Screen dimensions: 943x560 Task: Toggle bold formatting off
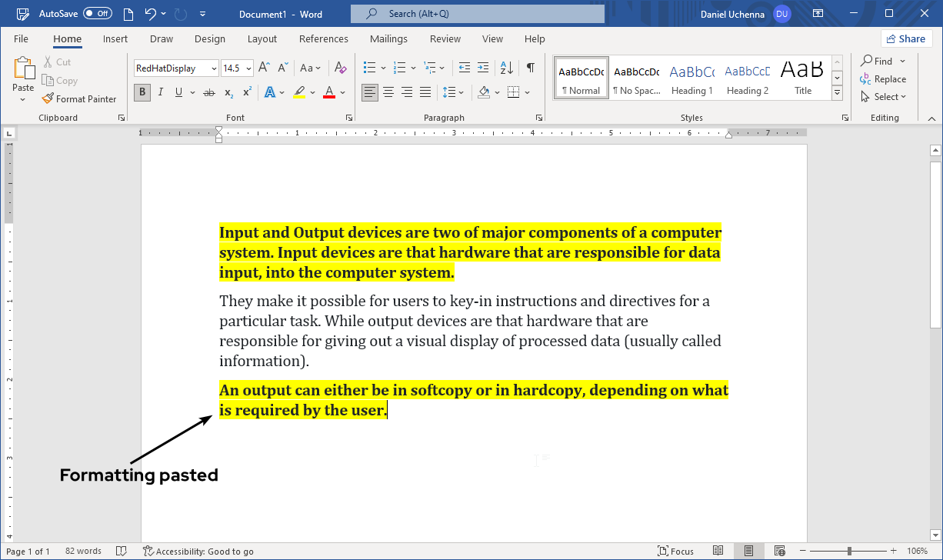(142, 92)
